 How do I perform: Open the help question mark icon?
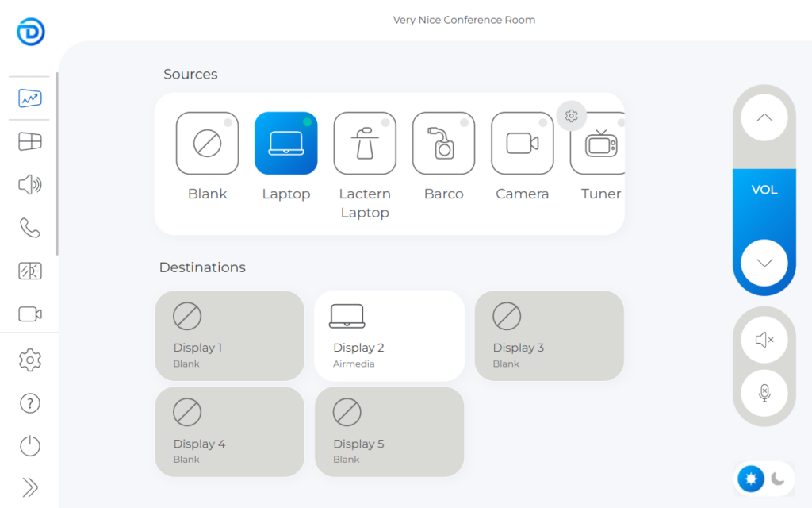(29, 403)
